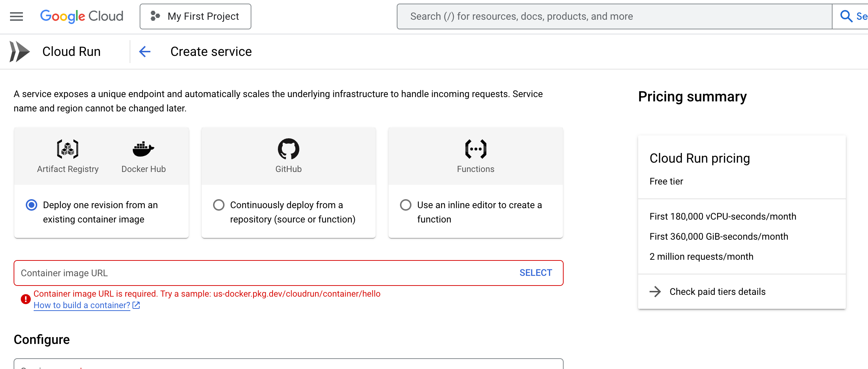Viewport: 868px width, 369px height.
Task: Click the Google Cloud logo
Action: 82,16
